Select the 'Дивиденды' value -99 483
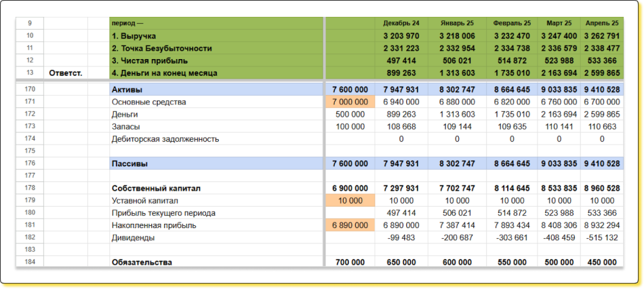Screen dimensions: 644x289 (x=403, y=237)
